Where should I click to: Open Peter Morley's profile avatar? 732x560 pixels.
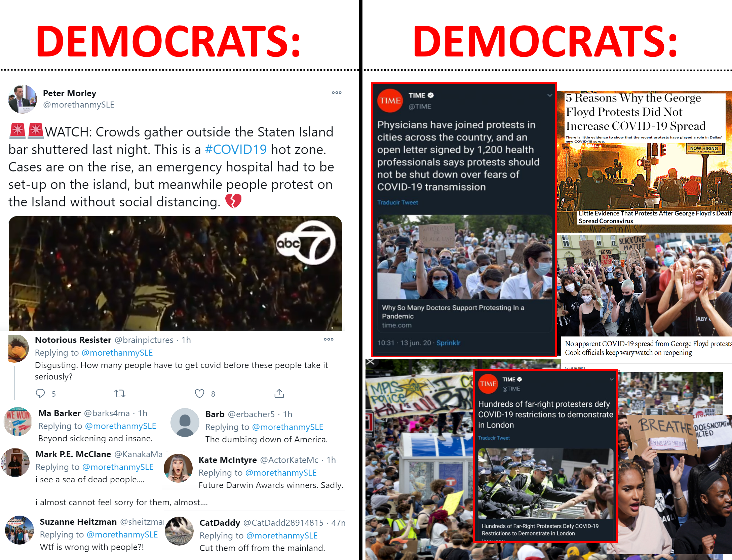[x=23, y=99]
